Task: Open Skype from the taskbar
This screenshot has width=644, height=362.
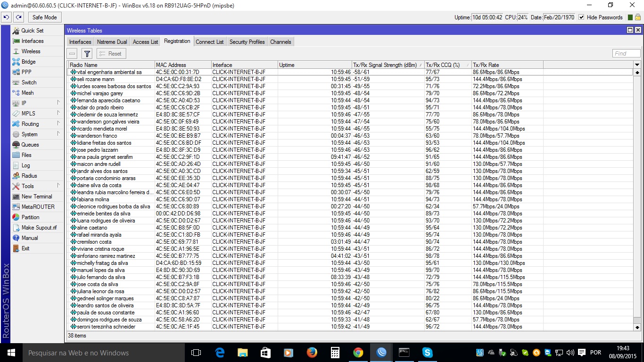Action: point(428,353)
